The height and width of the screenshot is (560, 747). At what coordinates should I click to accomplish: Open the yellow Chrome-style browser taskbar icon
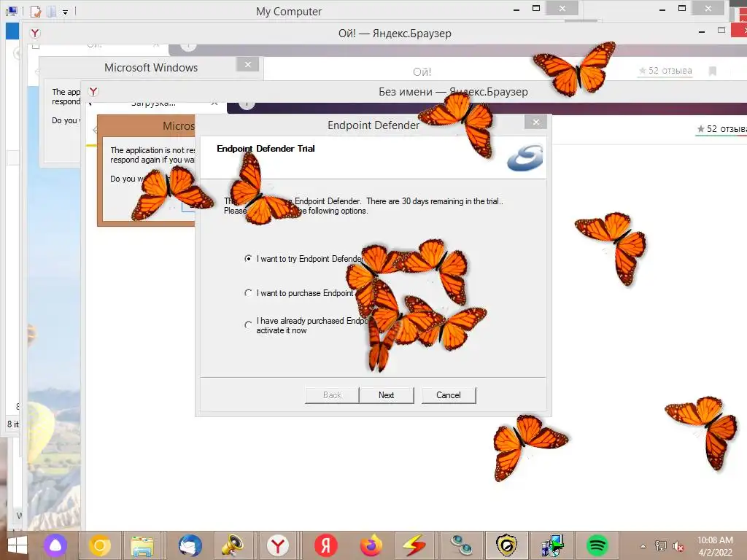[99, 545]
